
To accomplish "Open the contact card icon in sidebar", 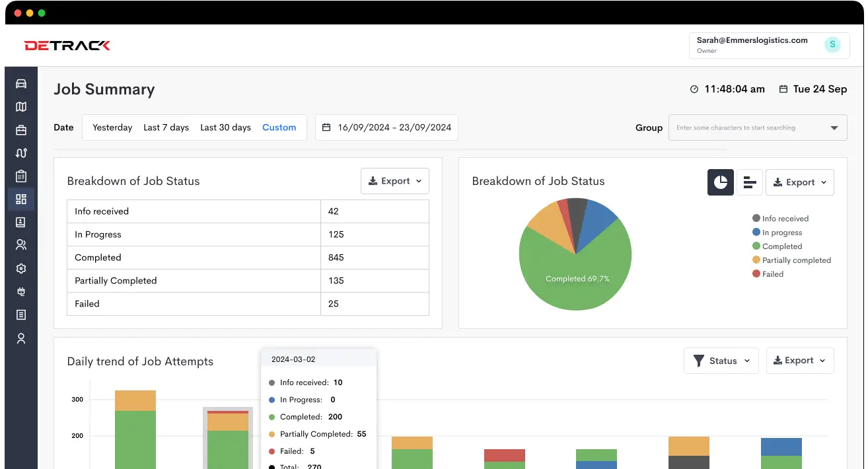I will 21,223.
